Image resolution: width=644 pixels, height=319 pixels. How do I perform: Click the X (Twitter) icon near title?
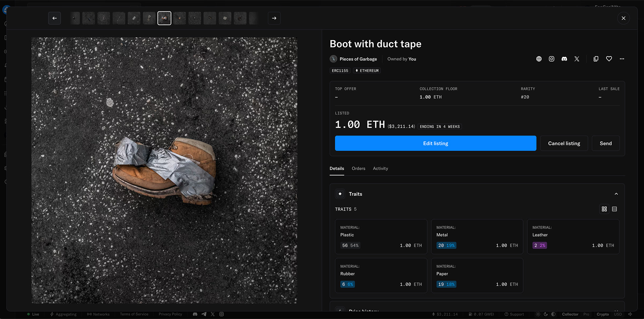tap(577, 59)
